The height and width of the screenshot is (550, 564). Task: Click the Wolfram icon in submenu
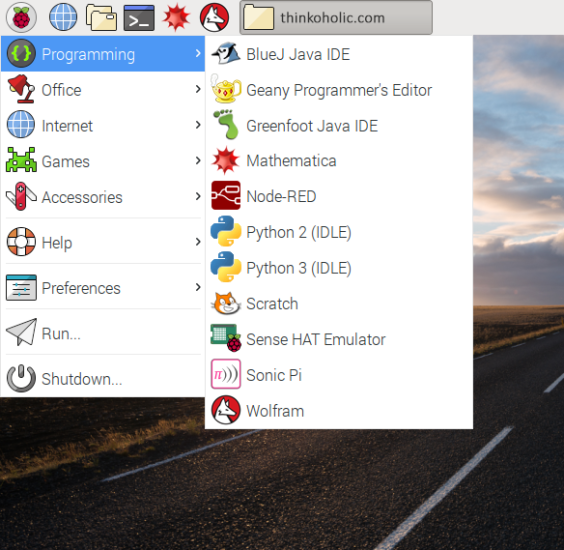226,410
